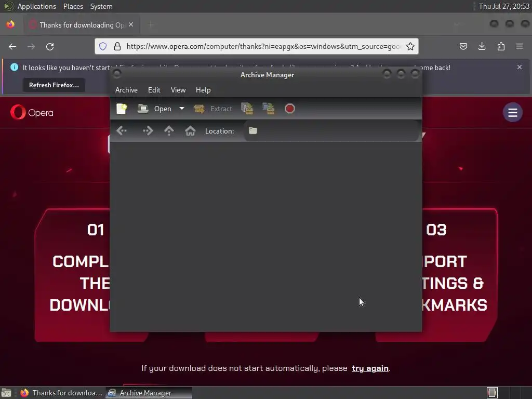Click the Firefox back arrow
Image resolution: width=532 pixels, height=399 pixels.
(12, 46)
